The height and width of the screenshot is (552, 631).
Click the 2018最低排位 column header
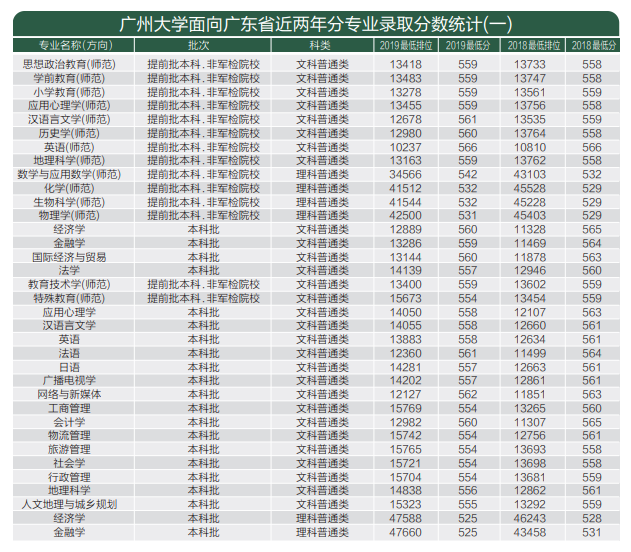tap(533, 45)
